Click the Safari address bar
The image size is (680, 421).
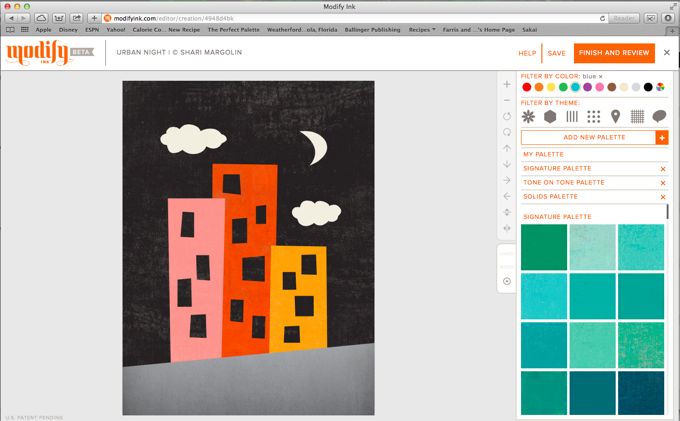[354, 18]
